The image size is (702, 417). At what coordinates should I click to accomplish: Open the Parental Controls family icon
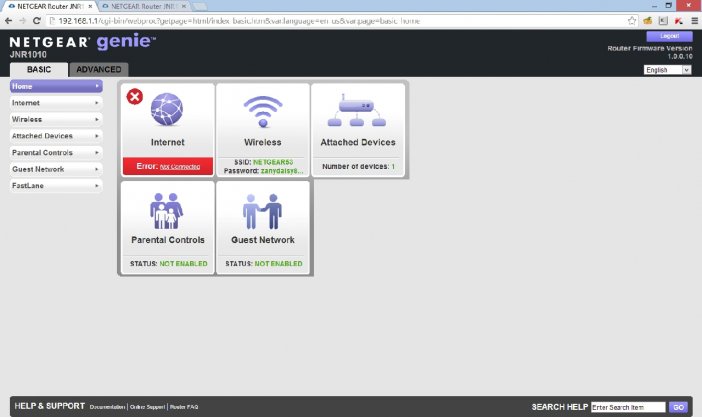[166, 211]
